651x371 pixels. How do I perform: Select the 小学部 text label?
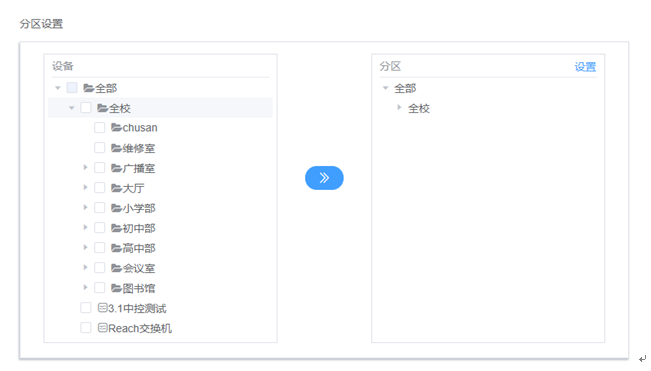[139, 208]
